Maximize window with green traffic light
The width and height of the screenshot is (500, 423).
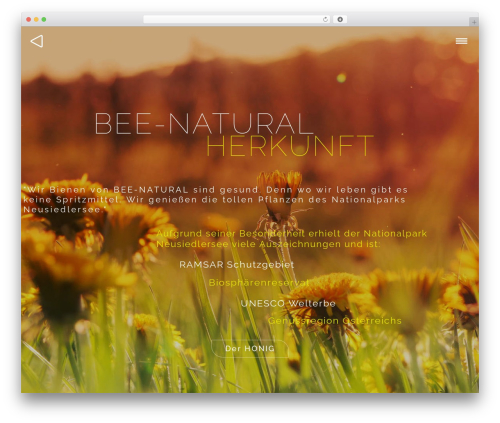click(x=44, y=20)
